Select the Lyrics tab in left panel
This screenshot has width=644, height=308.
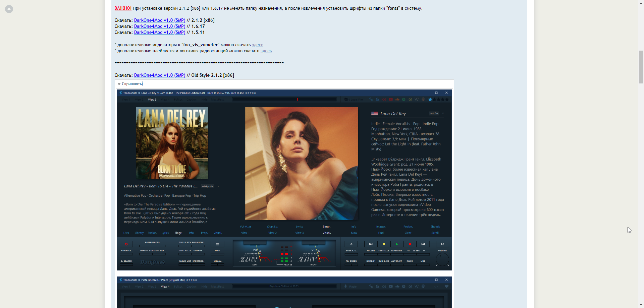point(165,233)
